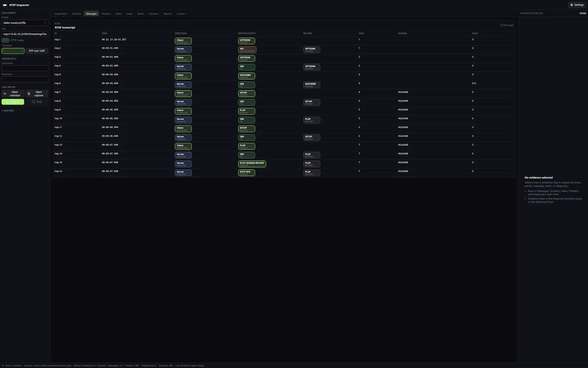Expand the RUNTIME section
The height and width of the screenshot is (368, 588).
pyautogui.click(x=8, y=110)
